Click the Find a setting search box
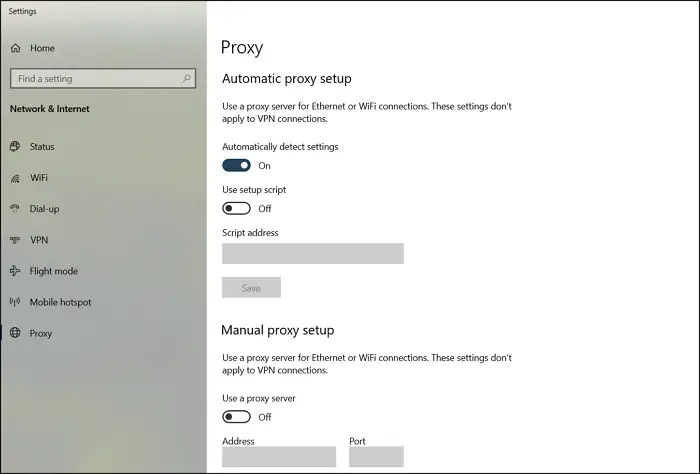Viewport: 700px width, 474px height. [103, 79]
